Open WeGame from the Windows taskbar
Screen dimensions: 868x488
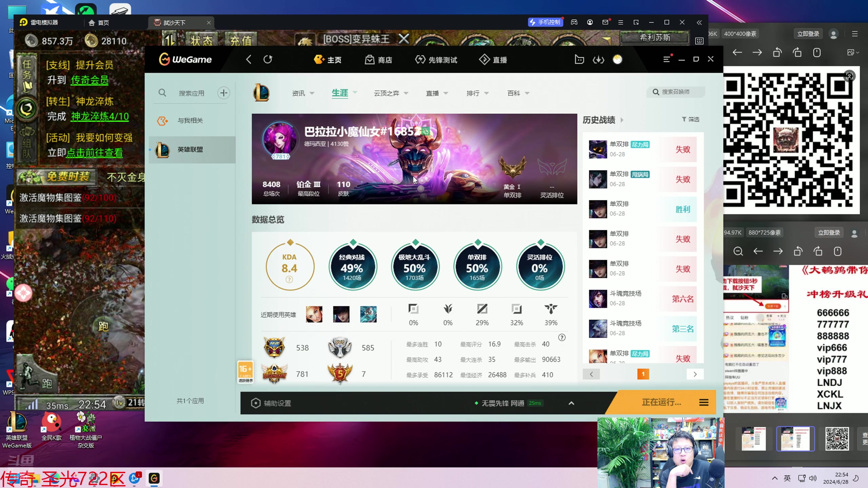pos(154,478)
